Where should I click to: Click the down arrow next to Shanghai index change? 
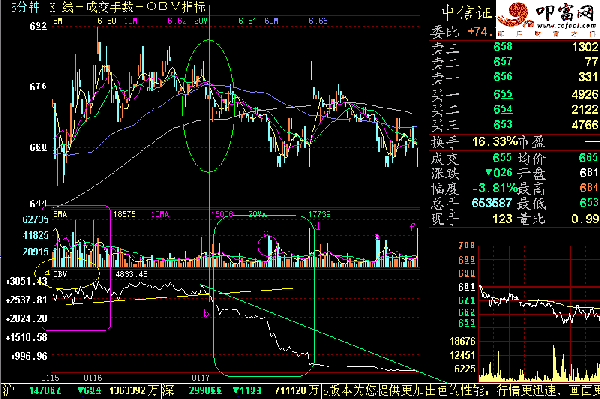pos(80,391)
